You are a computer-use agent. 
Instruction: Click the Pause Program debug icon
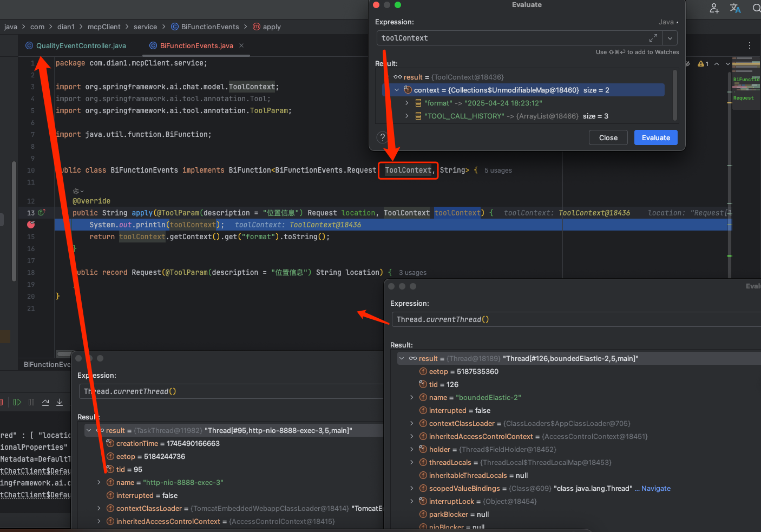click(31, 402)
